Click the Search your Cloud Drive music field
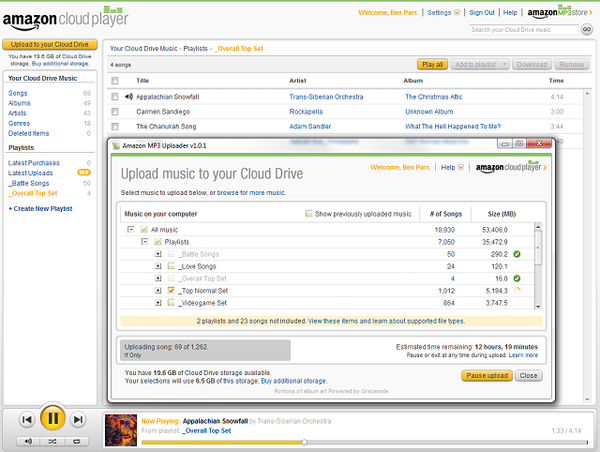This screenshot has height=452, width=600. tap(524, 29)
